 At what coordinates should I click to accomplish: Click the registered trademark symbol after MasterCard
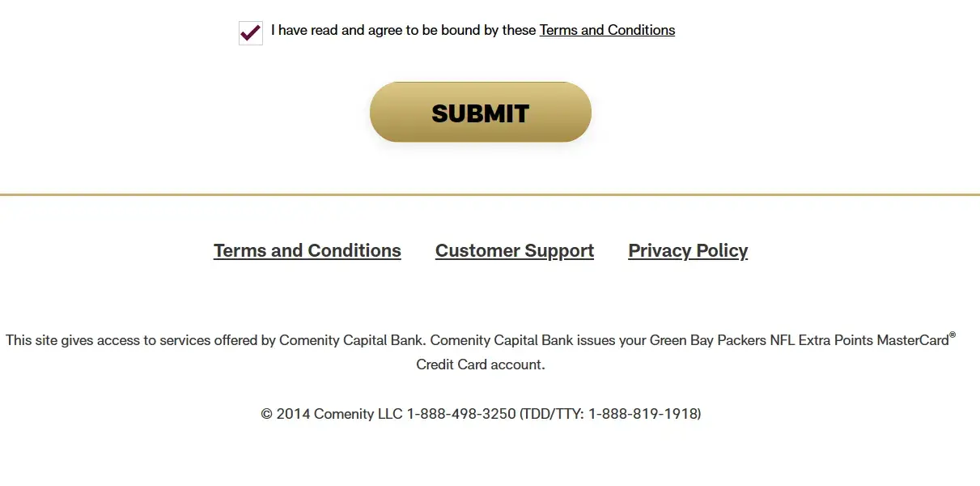click(x=952, y=335)
